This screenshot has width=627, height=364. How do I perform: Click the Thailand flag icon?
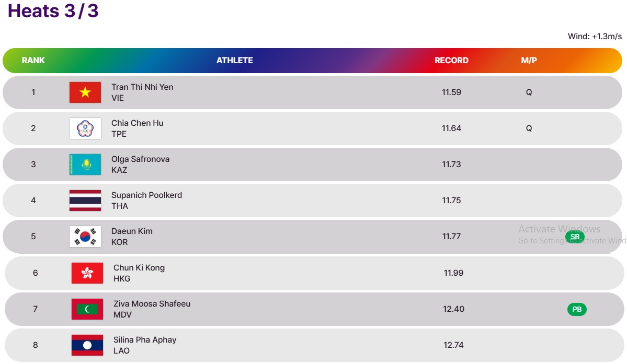85,201
